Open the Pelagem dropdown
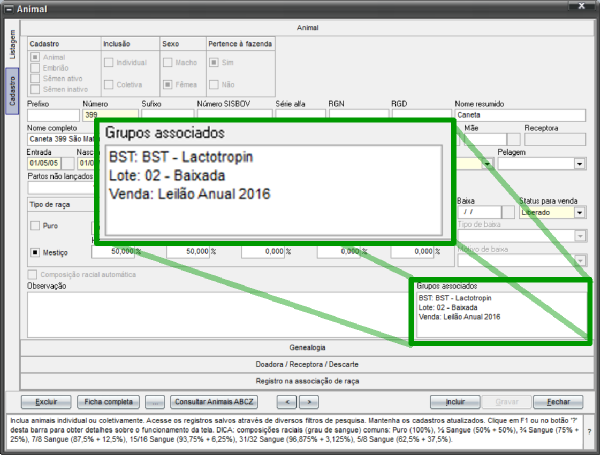 [580, 164]
